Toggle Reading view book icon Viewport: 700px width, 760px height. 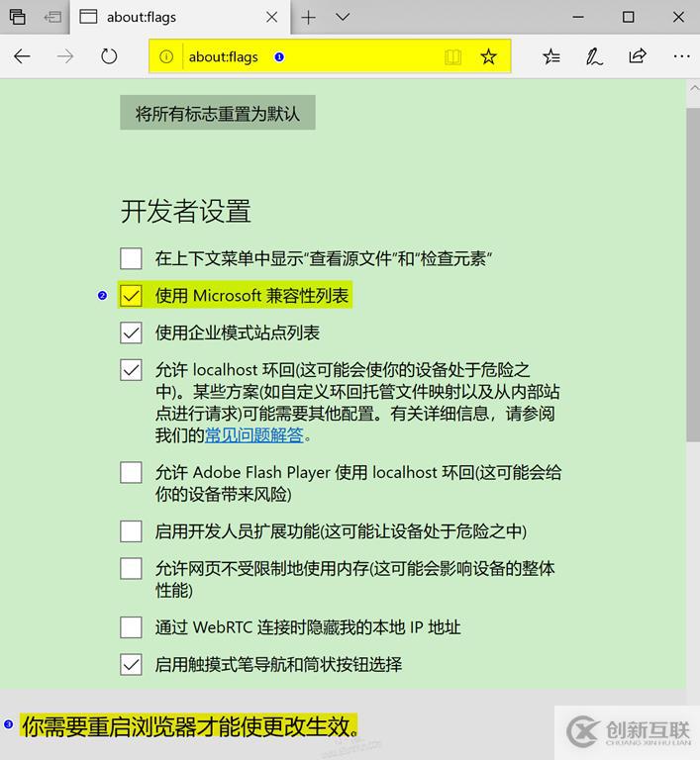point(453,56)
